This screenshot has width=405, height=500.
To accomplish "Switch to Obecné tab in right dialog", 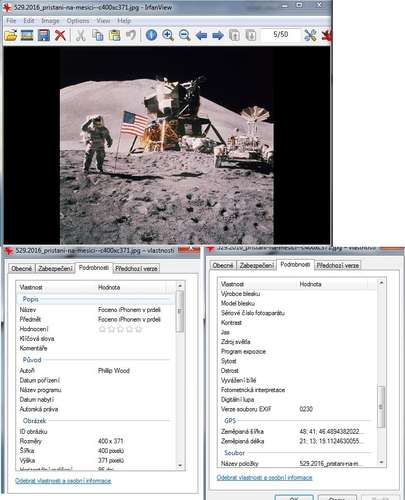I will (223, 265).
